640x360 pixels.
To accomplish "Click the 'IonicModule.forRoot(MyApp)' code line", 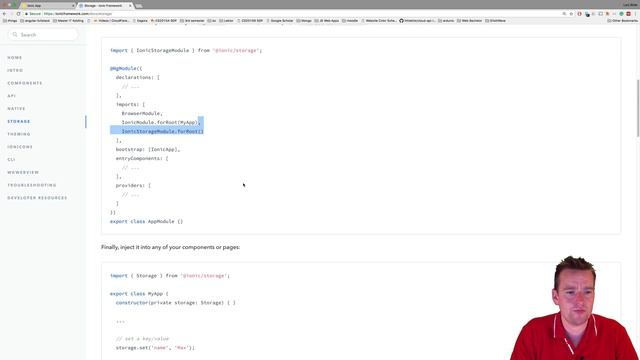I will coord(161,122).
